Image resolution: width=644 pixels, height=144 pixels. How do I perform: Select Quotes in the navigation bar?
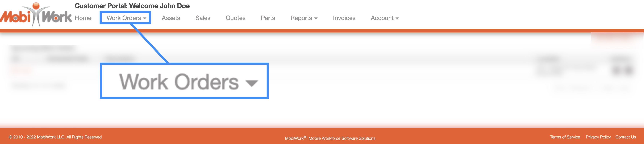(x=236, y=18)
